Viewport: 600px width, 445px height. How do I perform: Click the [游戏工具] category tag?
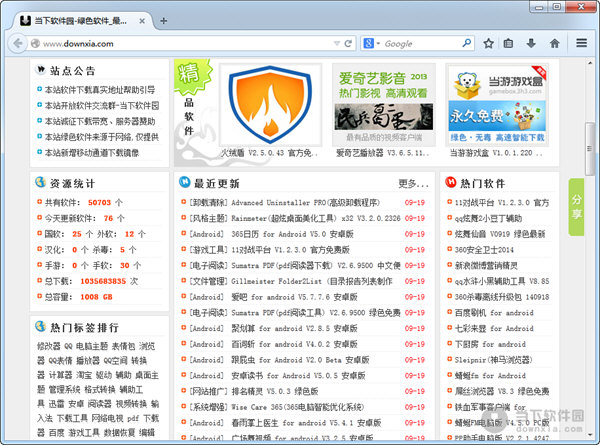click(209, 250)
